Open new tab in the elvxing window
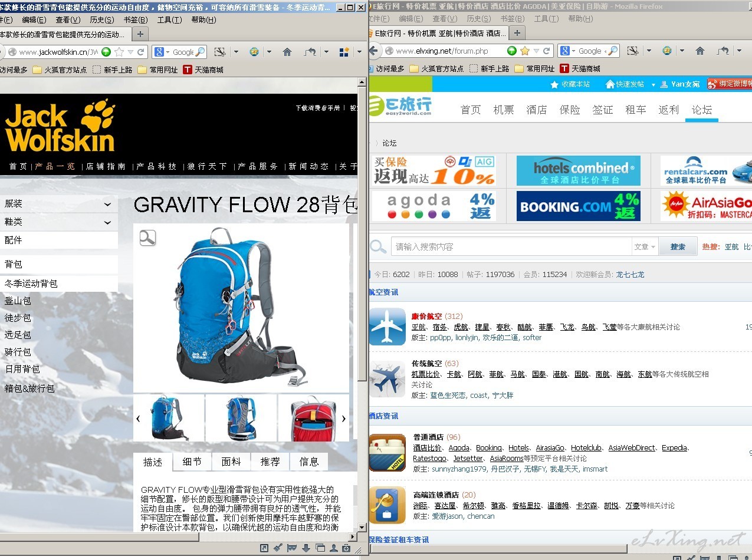The width and height of the screenshot is (752, 560). (517, 32)
